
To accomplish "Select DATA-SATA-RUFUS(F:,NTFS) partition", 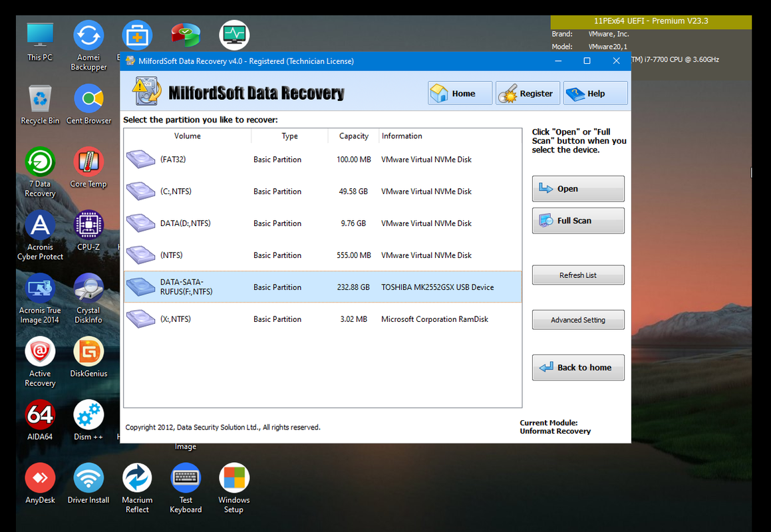I will (x=323, y=287).
